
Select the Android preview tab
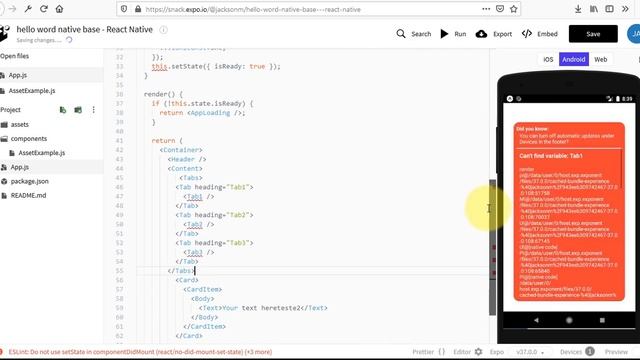coord(573,59)
